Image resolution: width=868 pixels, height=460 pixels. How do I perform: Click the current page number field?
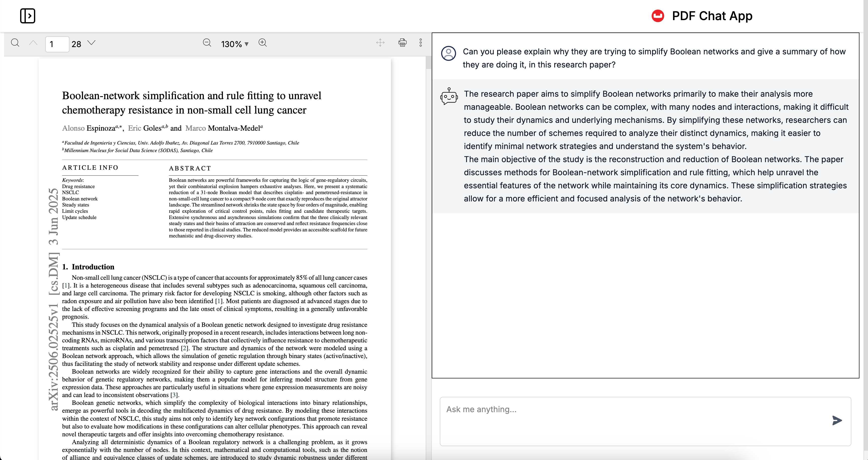(x=57, y=44)
